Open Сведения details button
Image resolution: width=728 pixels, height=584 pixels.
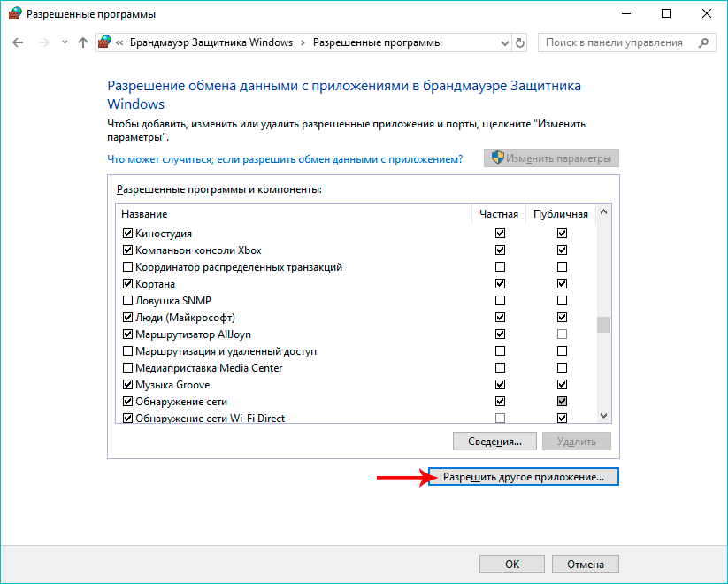[494, 442]
